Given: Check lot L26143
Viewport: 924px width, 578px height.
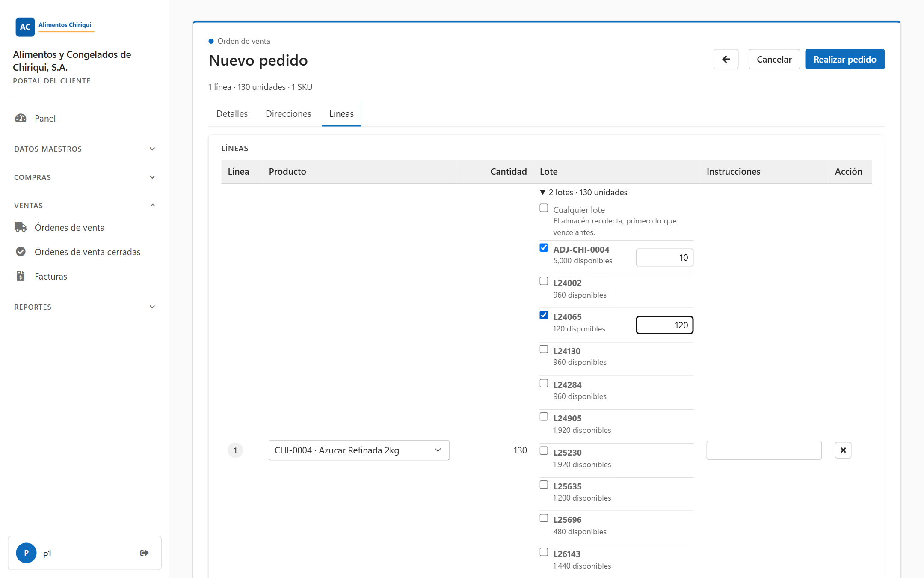Looking at the screenshot, I should click(544, 552).
